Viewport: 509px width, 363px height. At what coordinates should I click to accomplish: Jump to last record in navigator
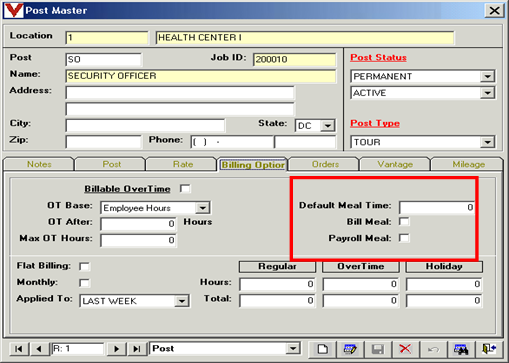(x=137, y=349)
